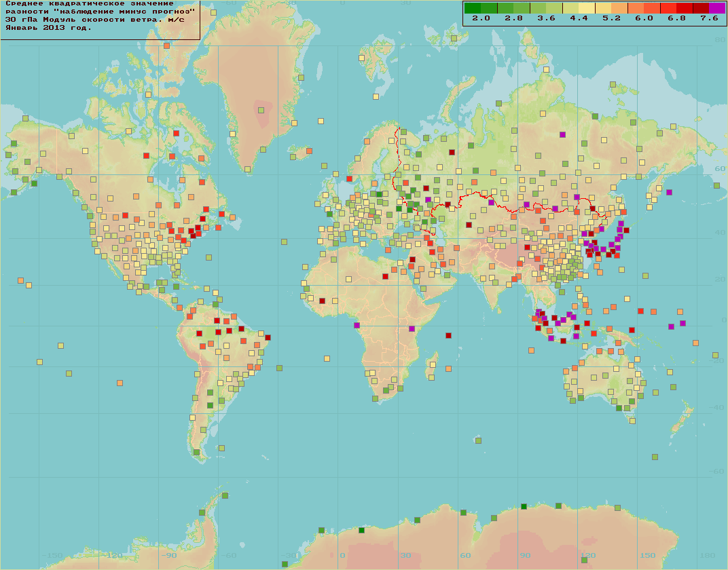Click the purple marker in the Gulf of Guinea
The height and width of the screenshot is (570, 728).
click(x=357, y=326)
